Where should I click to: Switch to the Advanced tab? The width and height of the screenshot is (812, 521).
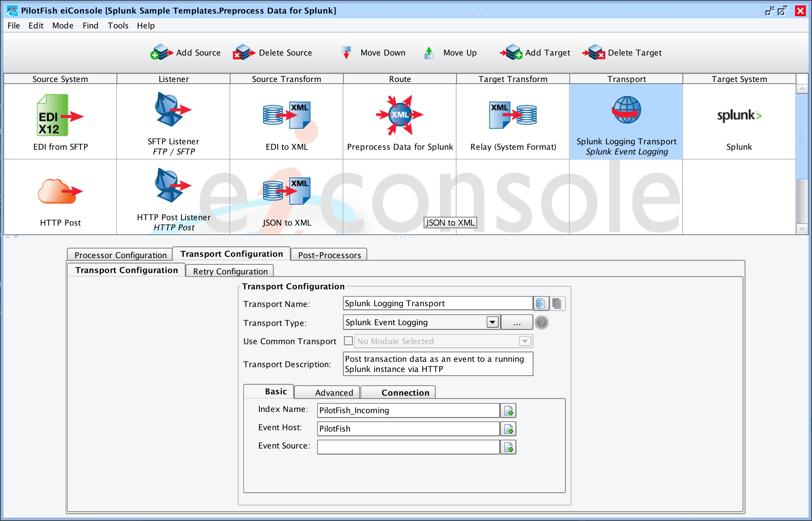click(327, 393)
